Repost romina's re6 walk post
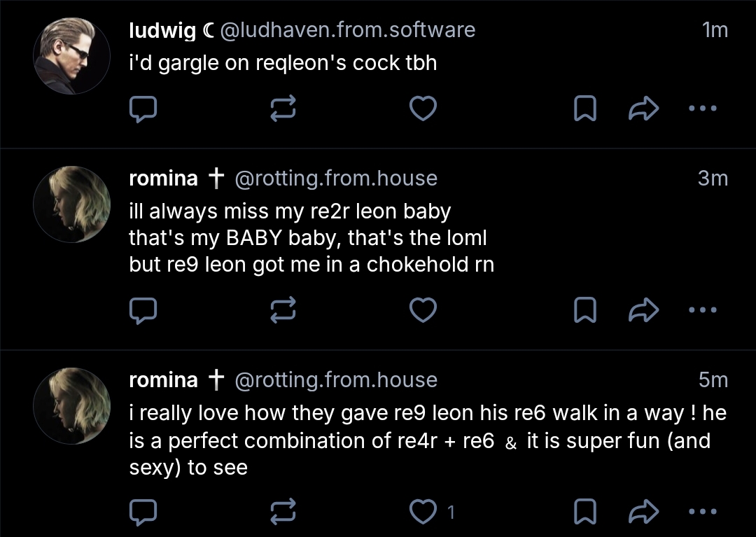This screenshot has height=537, width=756. point(283,512)
